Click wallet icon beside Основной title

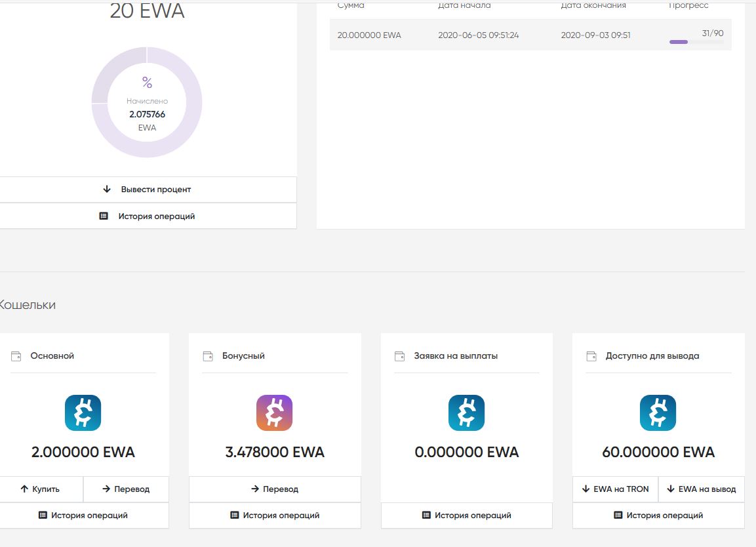click(x=16, y=356)
